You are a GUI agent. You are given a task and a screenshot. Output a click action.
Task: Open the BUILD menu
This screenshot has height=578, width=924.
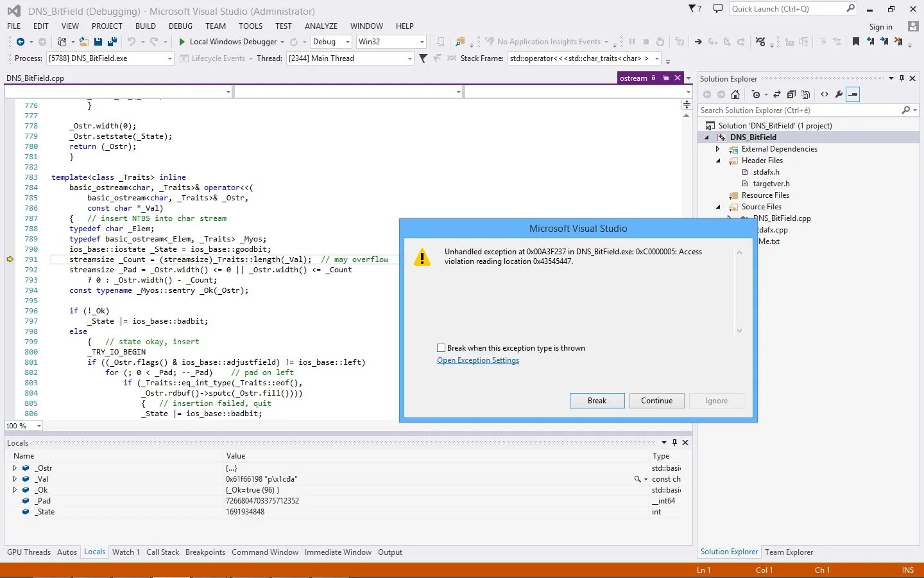point(146,26)
